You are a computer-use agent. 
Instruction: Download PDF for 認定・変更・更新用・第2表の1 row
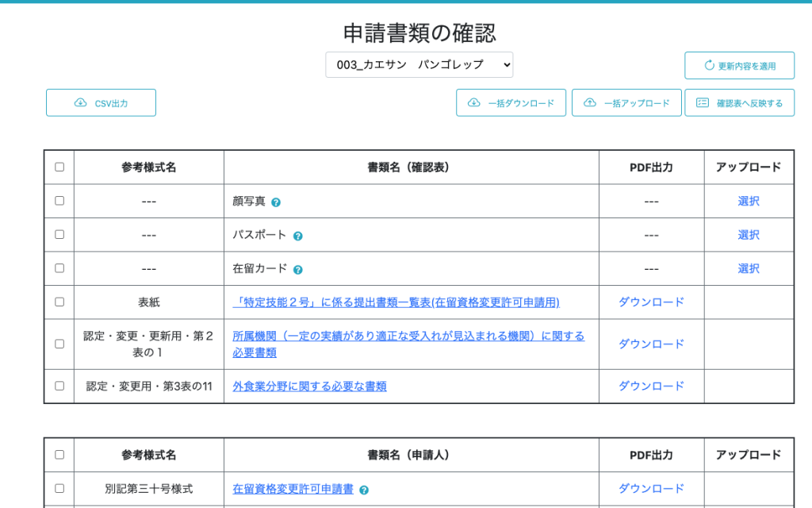tap(652, 344)
